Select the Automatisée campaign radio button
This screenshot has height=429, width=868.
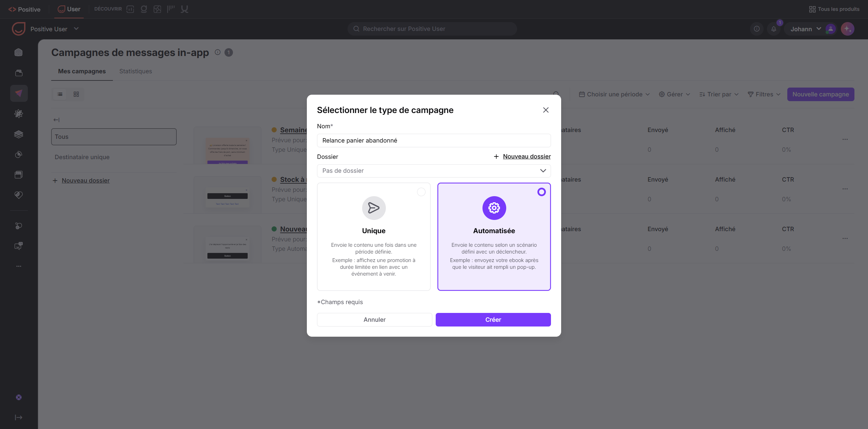click(541, 192)
